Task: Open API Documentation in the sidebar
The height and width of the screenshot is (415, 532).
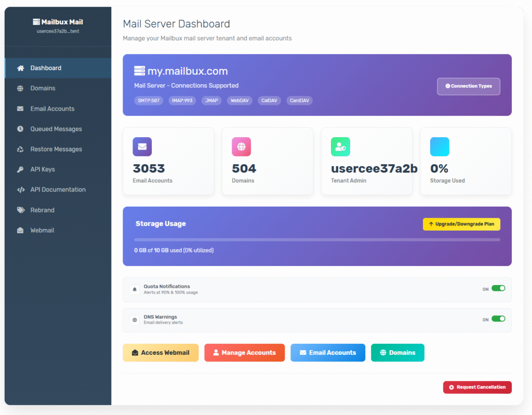Action: [x=58, y=190]
